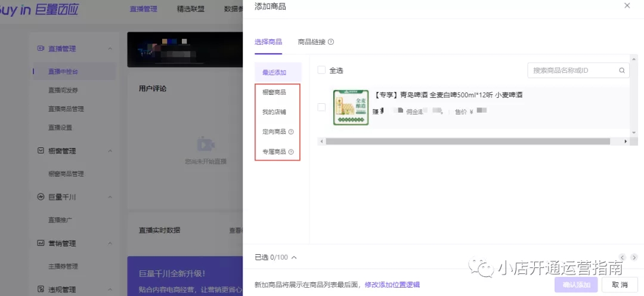Click the 青岛啤酒 全麦白啤 product title

[x=448, y=95]
